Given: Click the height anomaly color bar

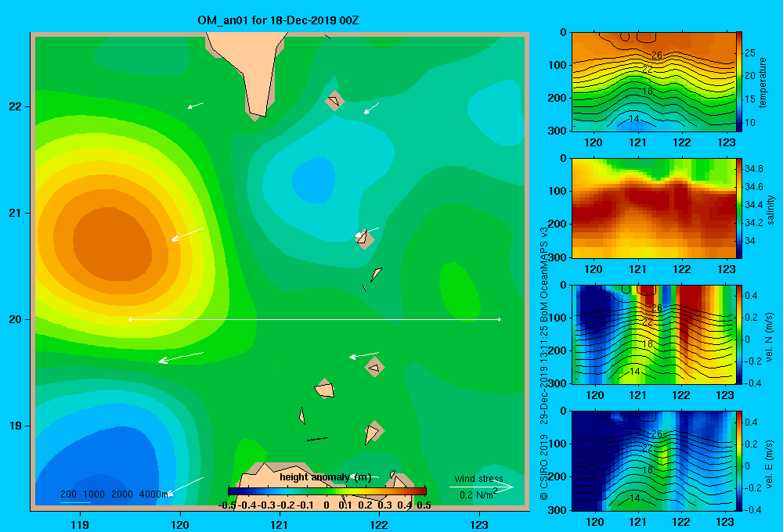Looking at the screenshot, I should (x=327, y=491).
